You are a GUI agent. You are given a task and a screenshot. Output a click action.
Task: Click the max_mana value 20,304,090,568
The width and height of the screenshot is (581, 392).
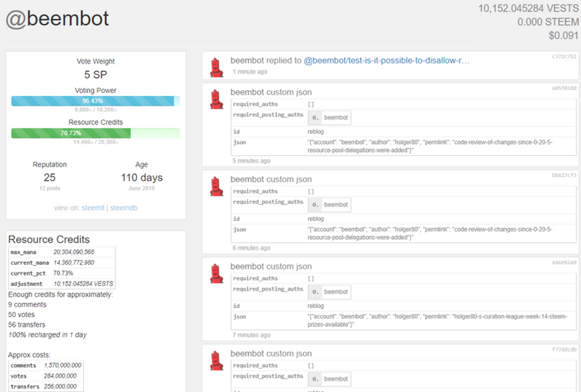(73, 252)
